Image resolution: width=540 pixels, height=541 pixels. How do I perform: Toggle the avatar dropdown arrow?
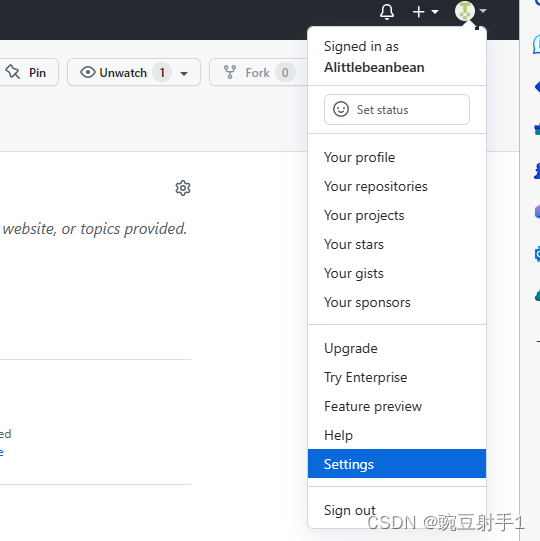pyautogui.click(x=483, y=11)
